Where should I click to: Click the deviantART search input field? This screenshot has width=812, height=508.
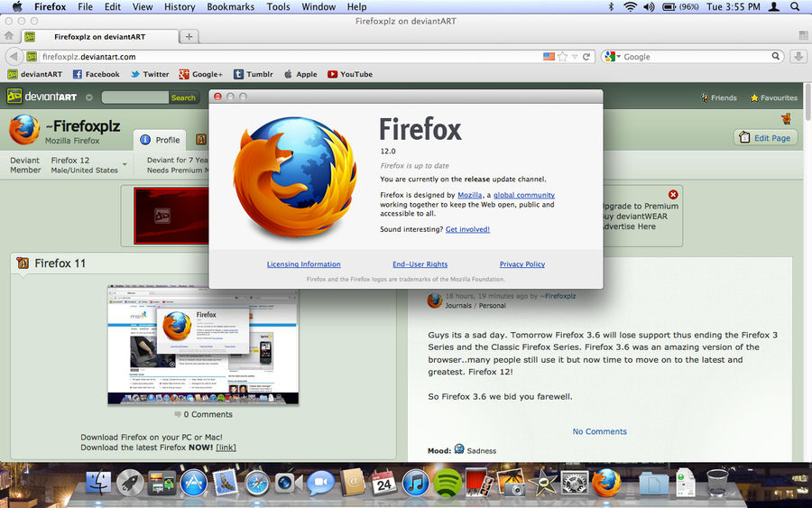135,97
